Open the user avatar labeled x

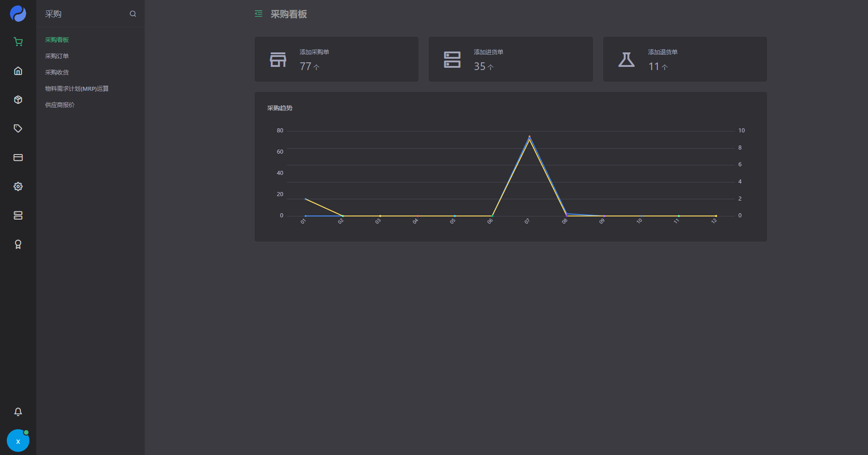(x=18, y=441)
